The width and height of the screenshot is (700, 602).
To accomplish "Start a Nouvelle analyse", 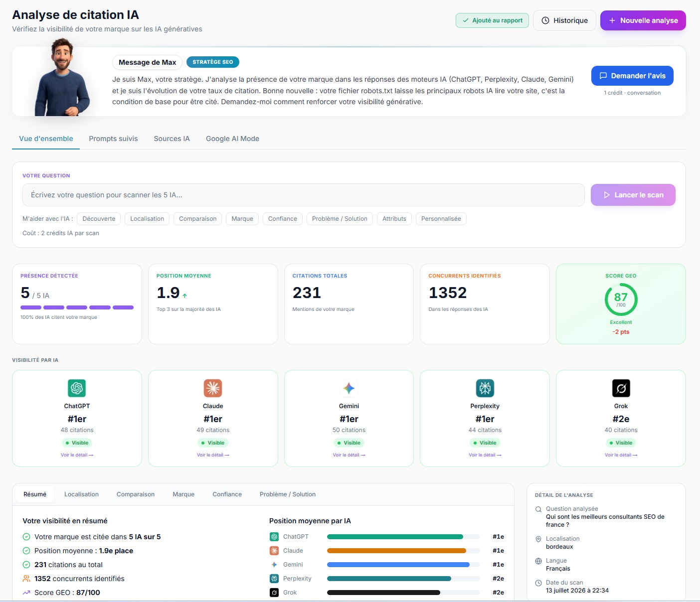I will 643,20.
